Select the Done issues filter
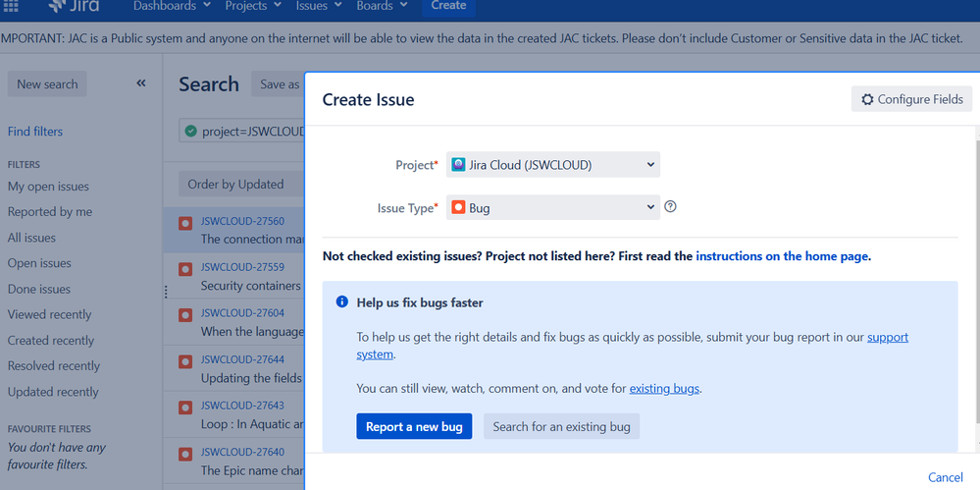 tap(39, 289)
